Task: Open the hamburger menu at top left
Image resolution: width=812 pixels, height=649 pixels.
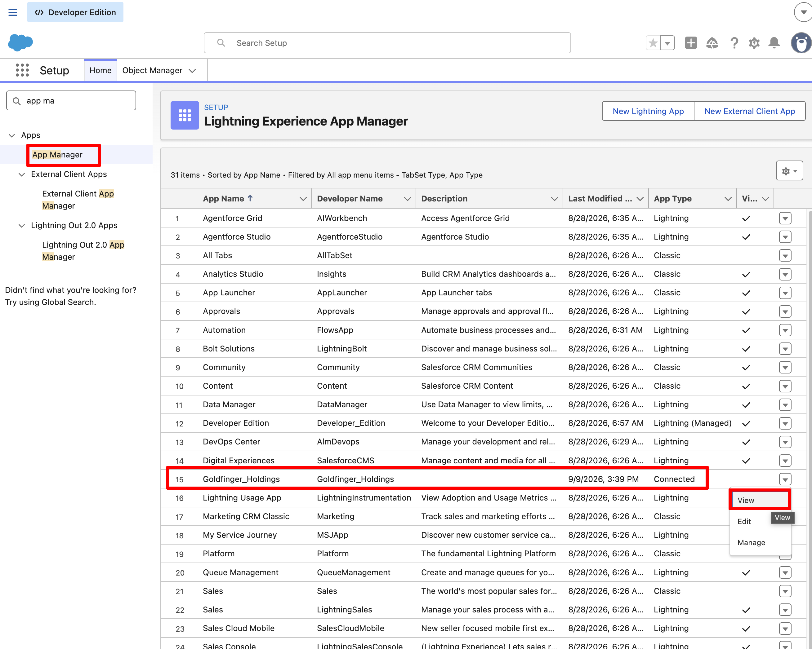Action: [x=12, y=12]
